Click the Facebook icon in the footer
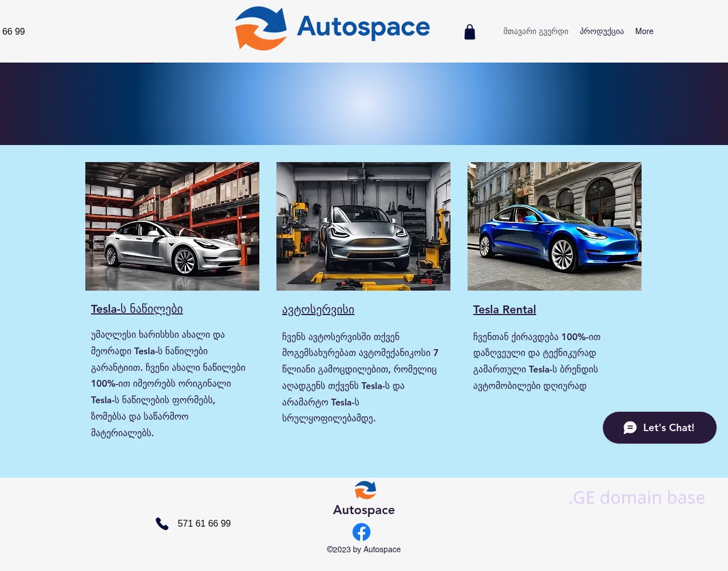 (361, 532)
